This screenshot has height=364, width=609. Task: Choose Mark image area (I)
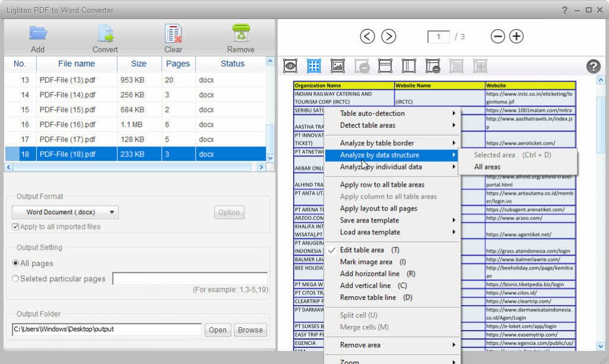click(x=393, y=262)
